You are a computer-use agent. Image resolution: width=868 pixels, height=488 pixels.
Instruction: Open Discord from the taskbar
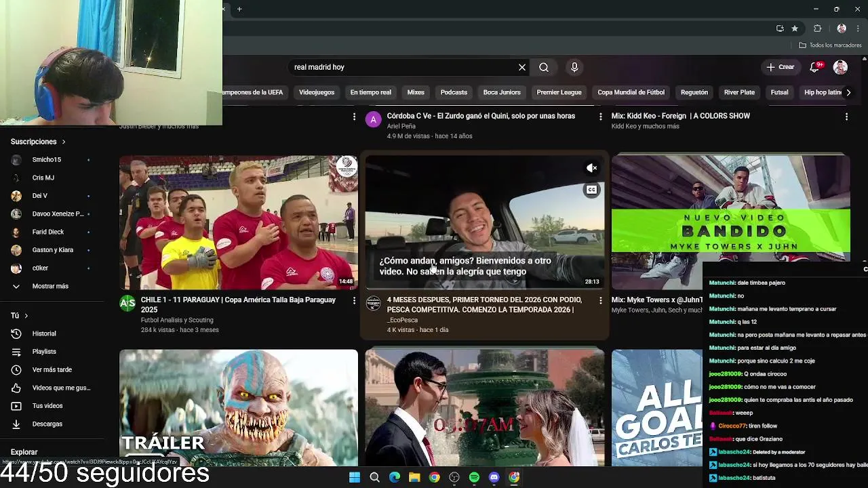pyautogui.click(x=494, y=477)
